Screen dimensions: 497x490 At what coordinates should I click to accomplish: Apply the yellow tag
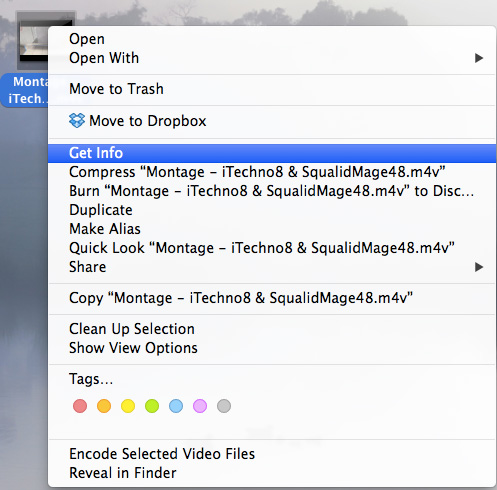pos(128,406)
